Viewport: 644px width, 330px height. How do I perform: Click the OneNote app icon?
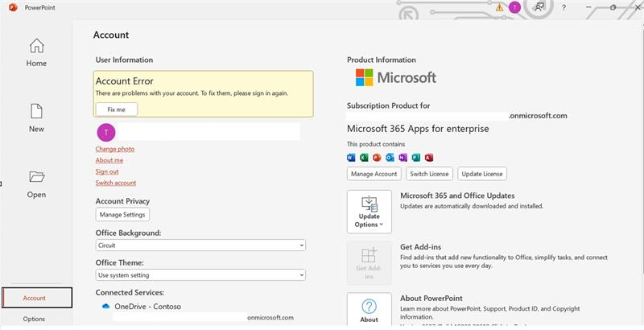coord(403,158)
